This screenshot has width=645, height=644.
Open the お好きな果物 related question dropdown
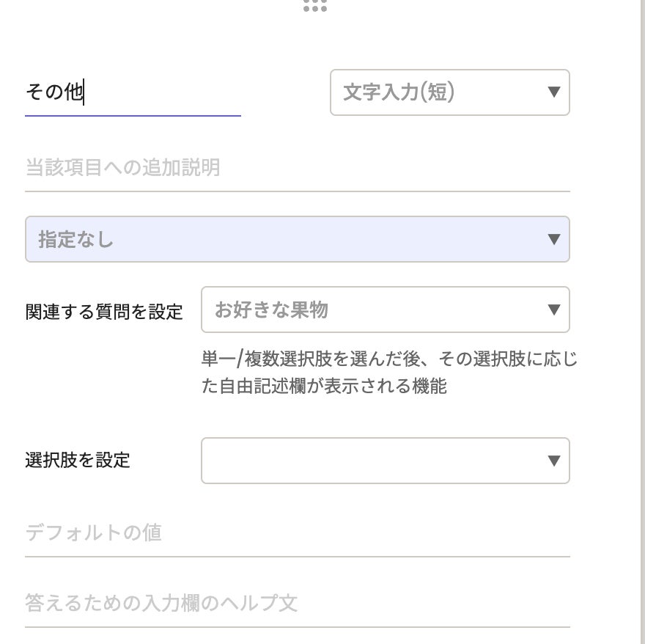coord(374,310)
